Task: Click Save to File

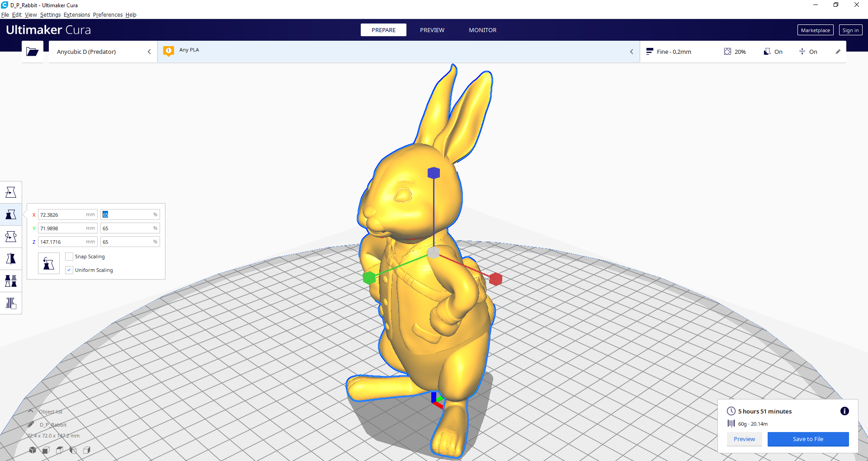Action: [x=808, y=439]
